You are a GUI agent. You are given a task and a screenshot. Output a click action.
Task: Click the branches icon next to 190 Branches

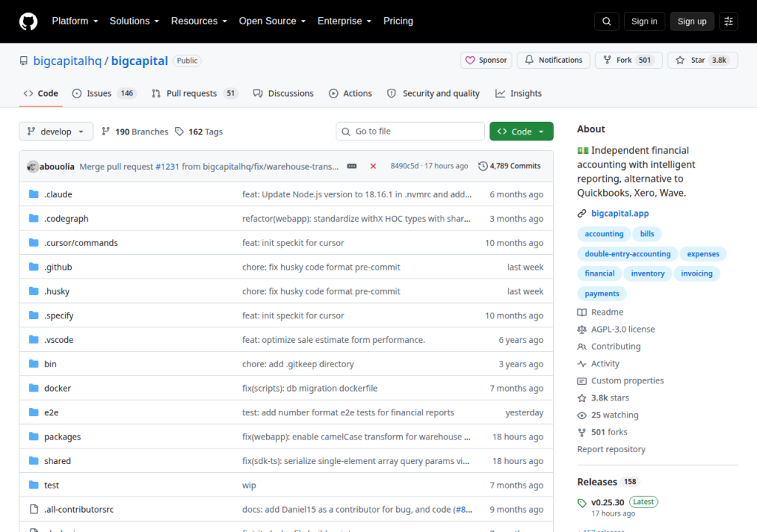[106, 132]
